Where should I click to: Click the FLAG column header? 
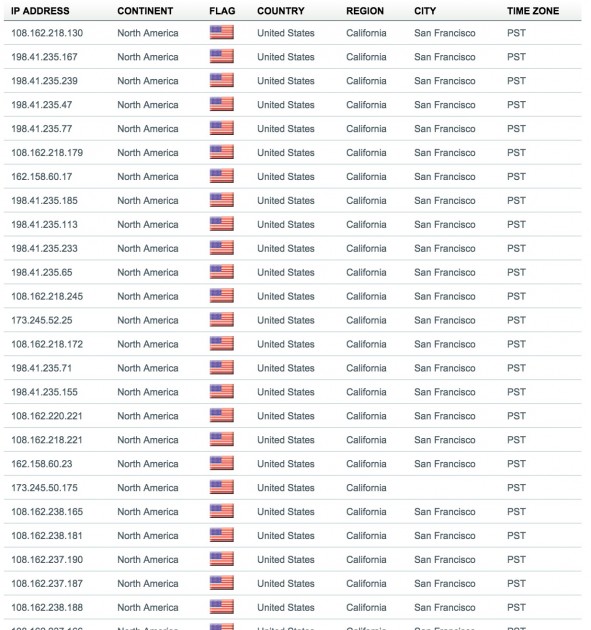222,11
